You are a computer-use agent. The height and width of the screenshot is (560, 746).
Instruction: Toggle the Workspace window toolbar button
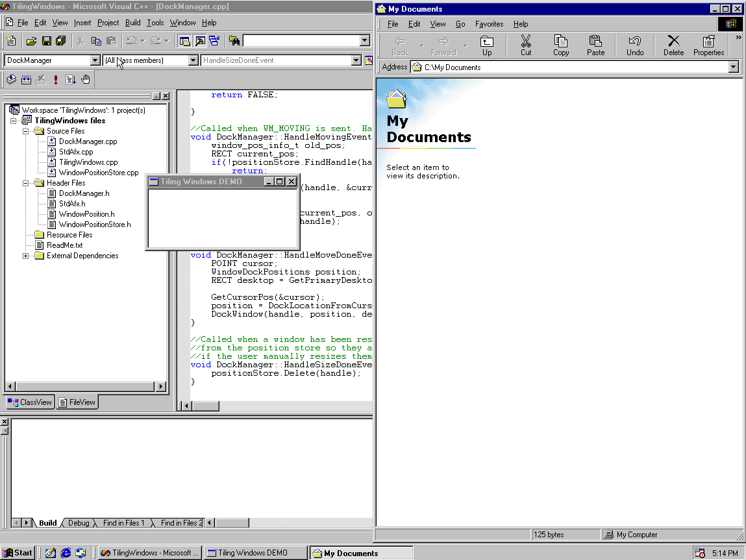pos(185,41)
